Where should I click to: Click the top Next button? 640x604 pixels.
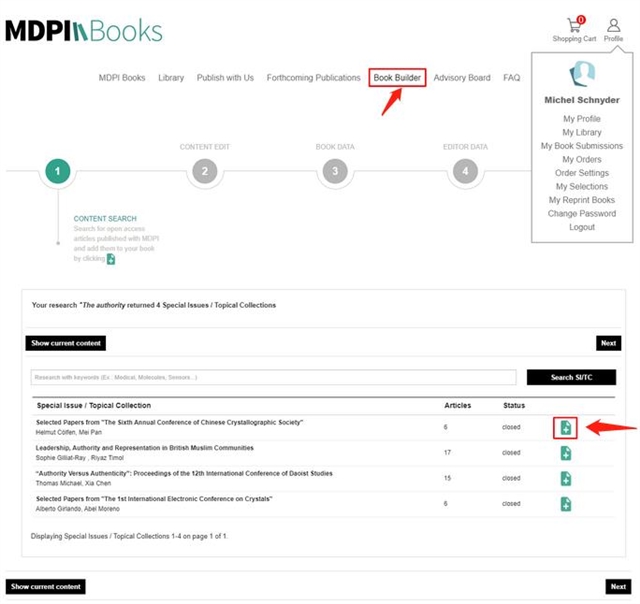(x=608, y=343)
